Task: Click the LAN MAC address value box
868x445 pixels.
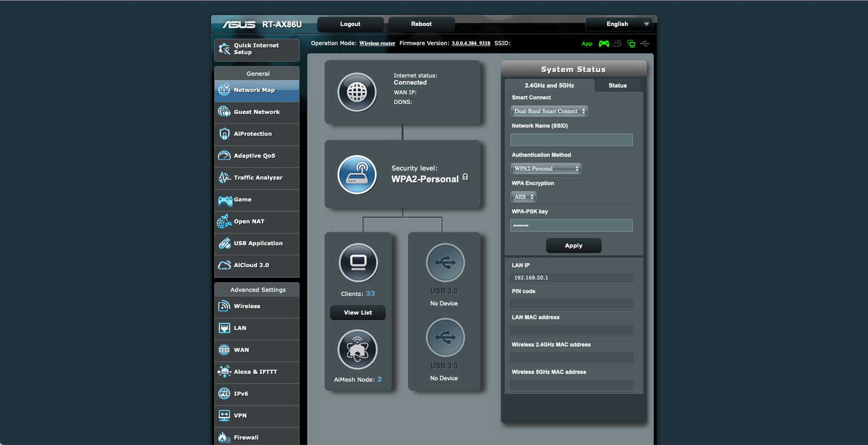Action: point(571,330)
